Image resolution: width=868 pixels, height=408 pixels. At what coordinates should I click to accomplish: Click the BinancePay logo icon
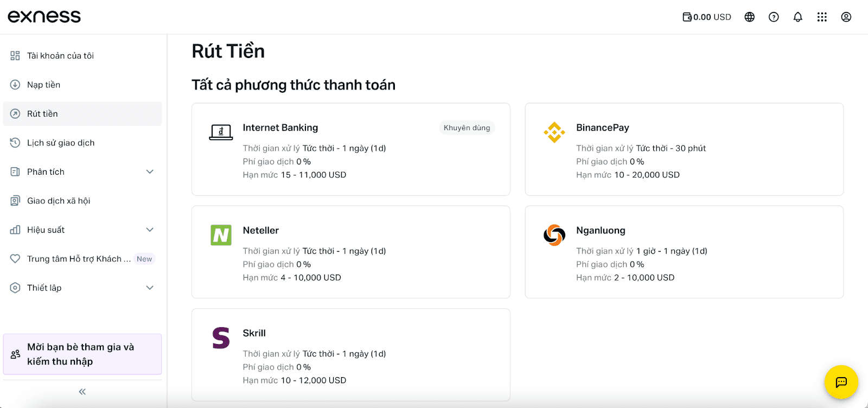554,131
